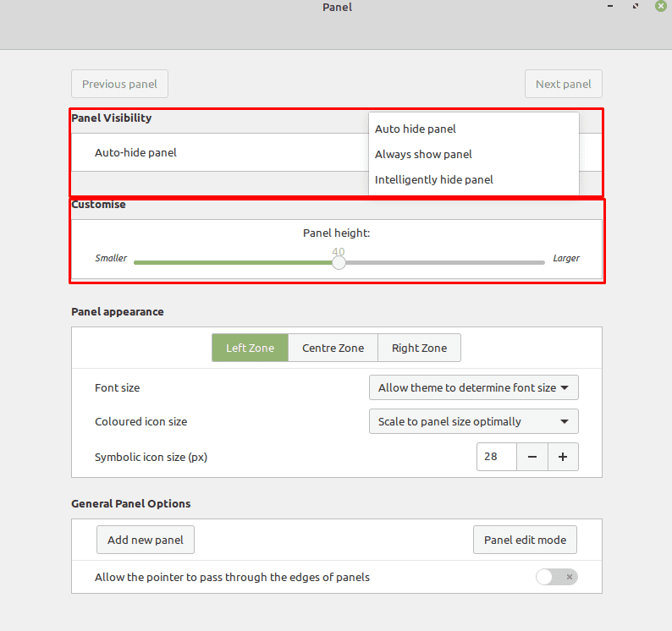
Task: Pick Intelligently hide panel option
Action: 474,179
